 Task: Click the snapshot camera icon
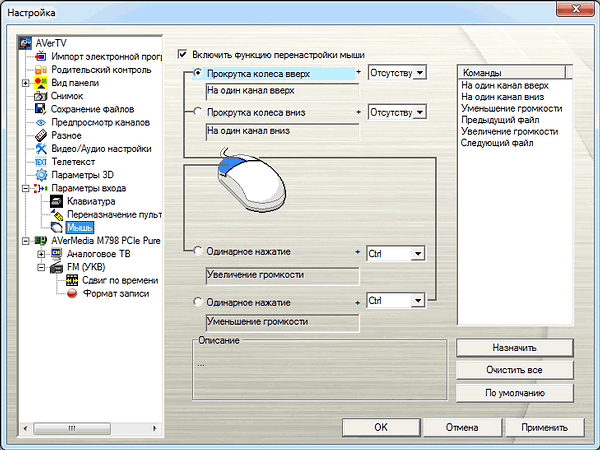click(x=41, y=96)
